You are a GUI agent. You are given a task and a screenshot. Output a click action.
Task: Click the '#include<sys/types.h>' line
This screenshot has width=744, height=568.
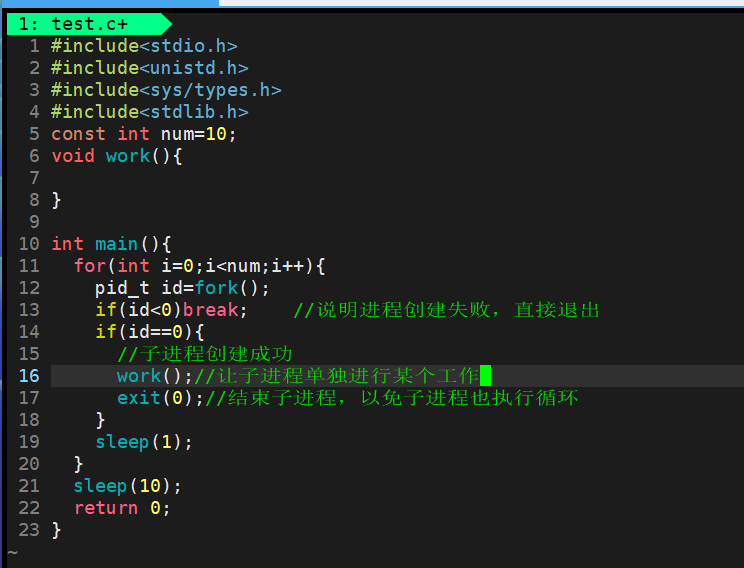pos(166,90)
